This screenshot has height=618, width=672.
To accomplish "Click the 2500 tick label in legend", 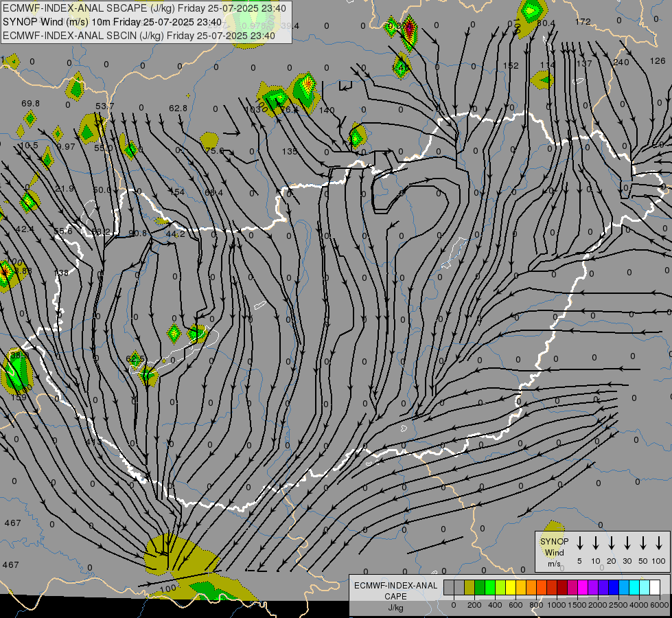I will pos(618,605).
